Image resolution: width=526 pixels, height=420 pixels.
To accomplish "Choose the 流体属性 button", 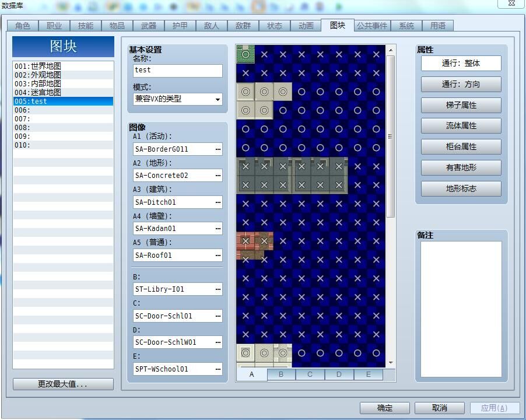I will point(461,126).
